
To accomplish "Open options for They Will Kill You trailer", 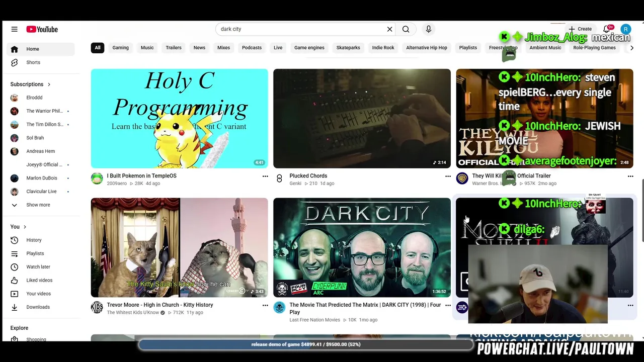I will point(630,176).
